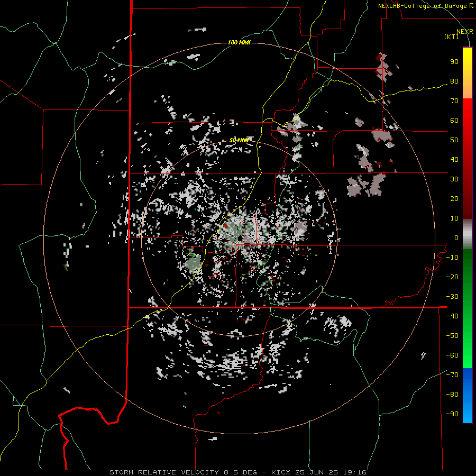The width and height of the screenshot is (476, 476).
Task: Click the [KT] units label
Action: [x=451, y=36]
